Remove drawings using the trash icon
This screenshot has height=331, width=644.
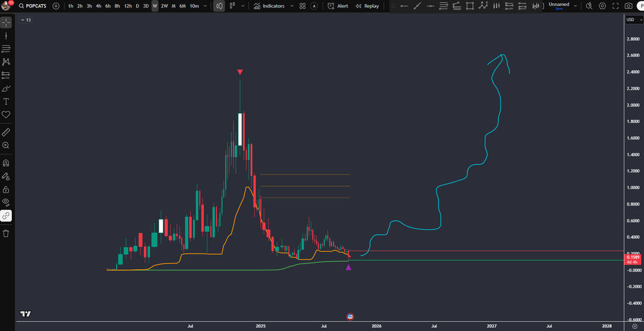pyautogui.click(x=6, y=232)
